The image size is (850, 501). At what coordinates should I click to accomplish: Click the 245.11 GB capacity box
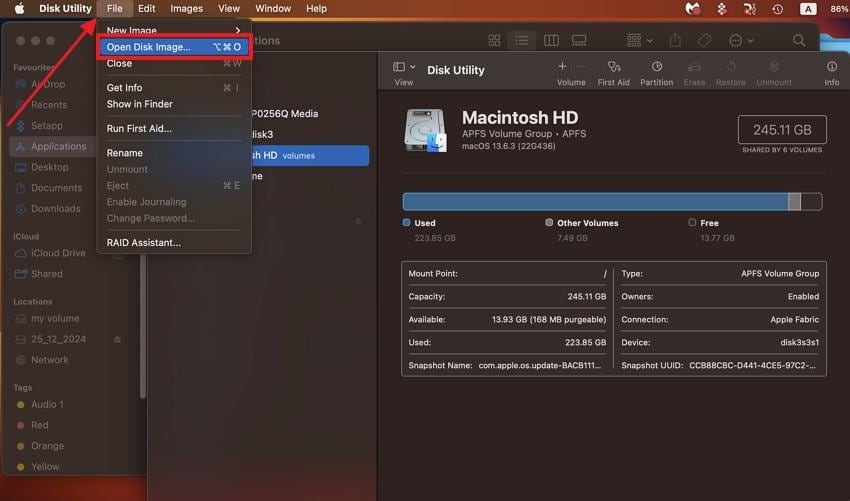tap(782, 130)
